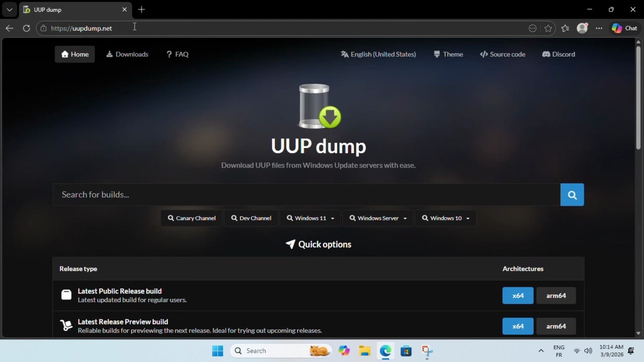
Task: Search Canary Channel builds
Action: [192, 218]
